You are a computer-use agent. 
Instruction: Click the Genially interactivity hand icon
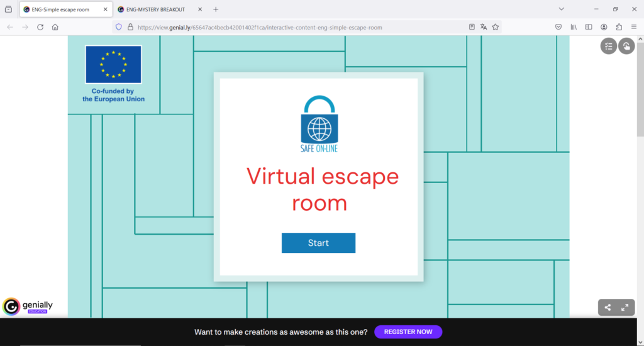click(626, 46)
